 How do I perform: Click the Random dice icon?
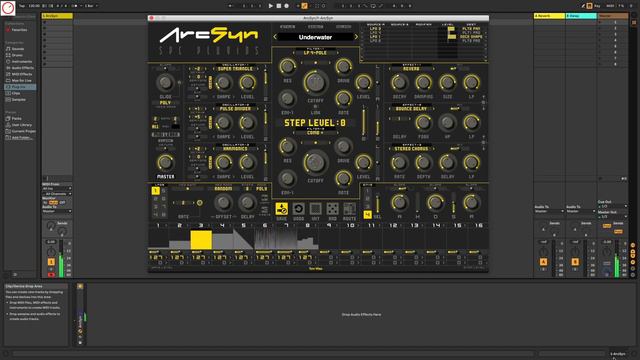click(332, 209)
